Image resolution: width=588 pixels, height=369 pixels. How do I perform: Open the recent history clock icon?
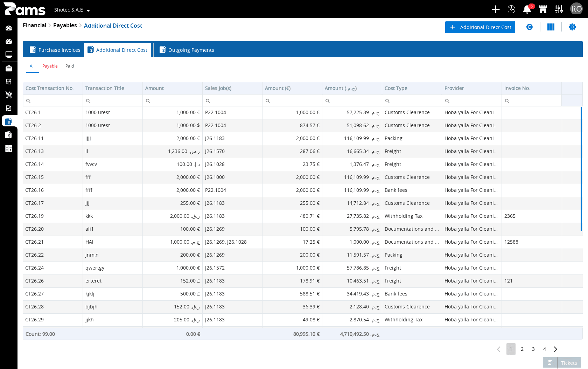(x=511, y=9)
